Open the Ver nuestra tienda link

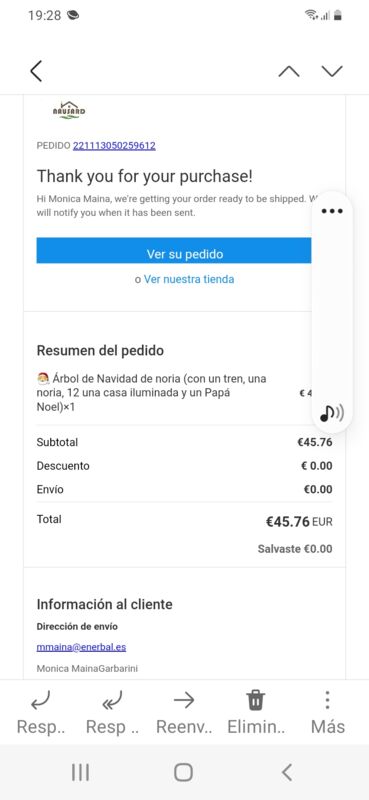click(189, 280)
